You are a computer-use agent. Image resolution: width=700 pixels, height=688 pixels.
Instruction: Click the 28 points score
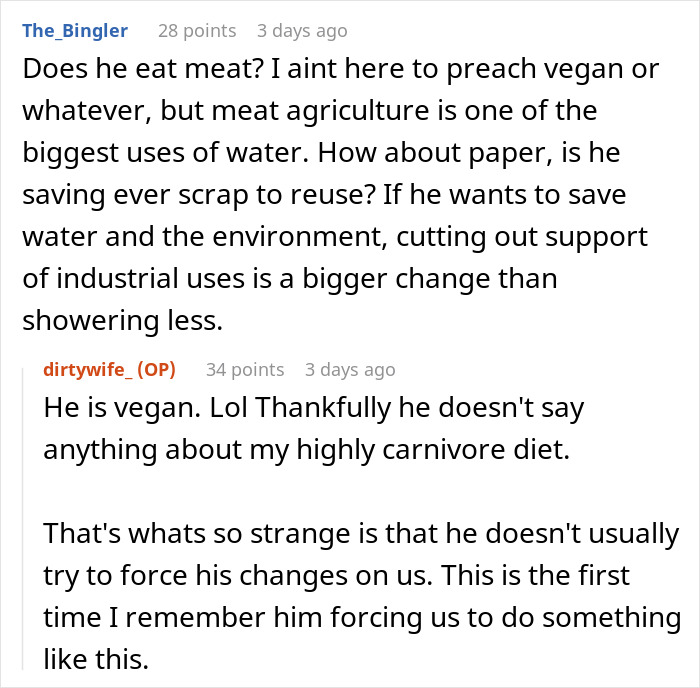point(197,30)
